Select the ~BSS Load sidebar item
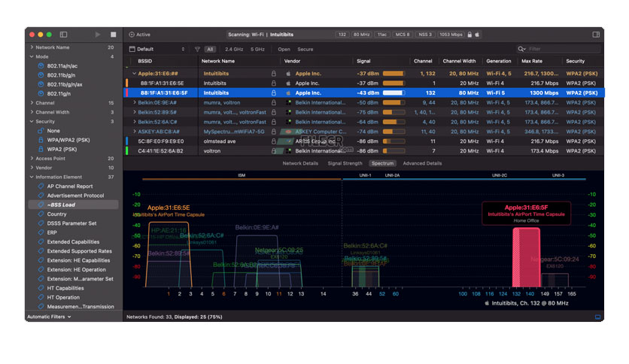Screen dimensions: 629x364 point(74,205)
